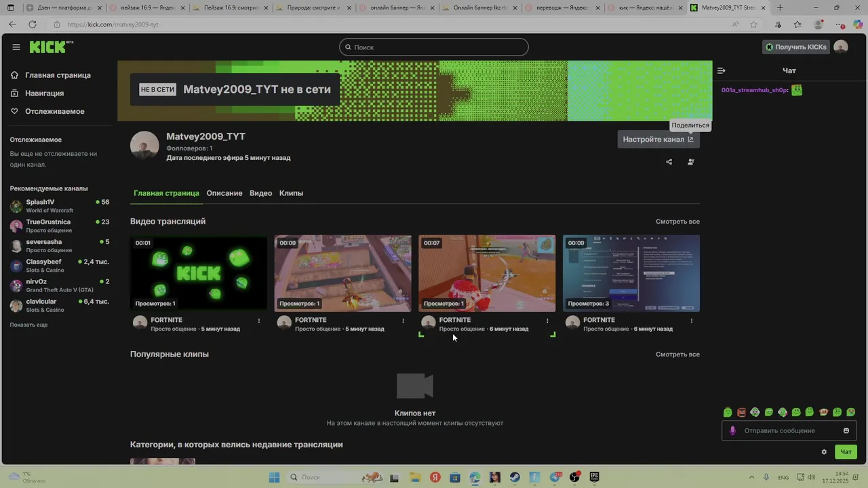Open user avatar menu in top bar
Image resolution: width=868 pixels, height=488 pixels.
click(841, 47)
